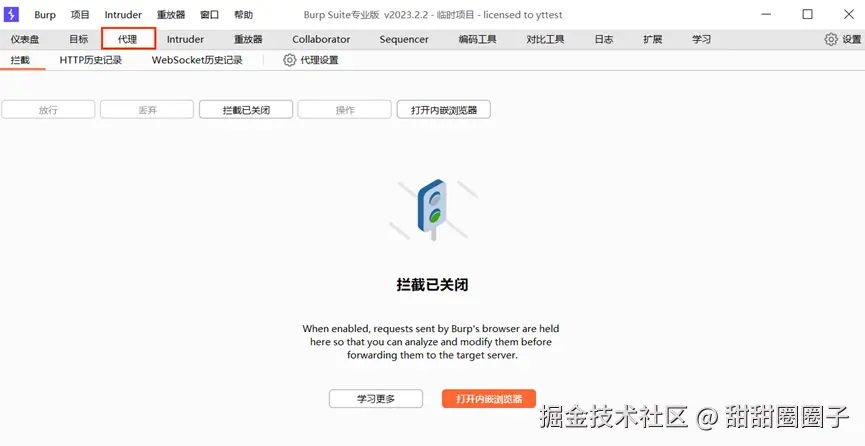The width and height of the screenshot is (865, 446).
Task: Click the 放行 forward button
Action: click(x=48, y=109)
